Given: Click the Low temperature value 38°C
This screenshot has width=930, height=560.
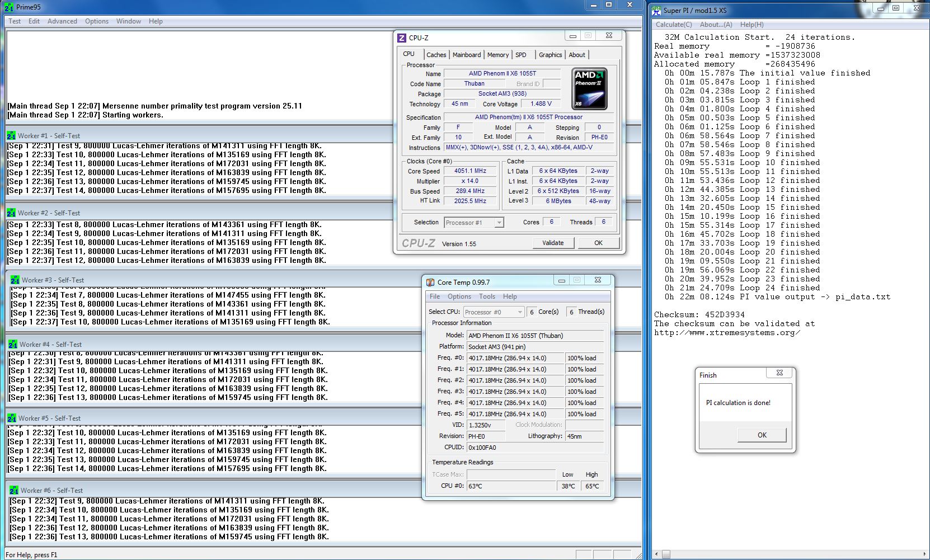Looking at the screenshot, I should (x=569, y=486).
